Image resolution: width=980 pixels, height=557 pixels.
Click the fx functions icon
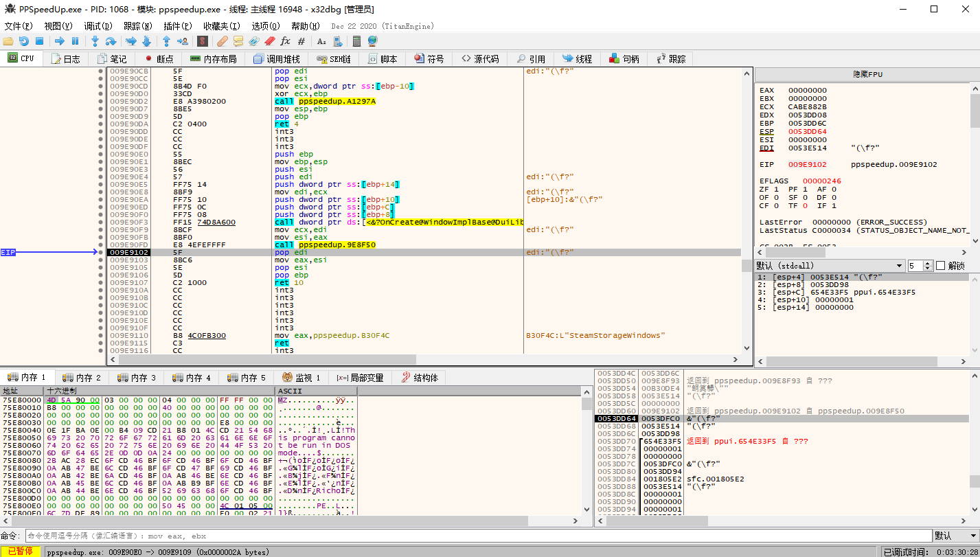pyautogui.click(x=286, y=41)
